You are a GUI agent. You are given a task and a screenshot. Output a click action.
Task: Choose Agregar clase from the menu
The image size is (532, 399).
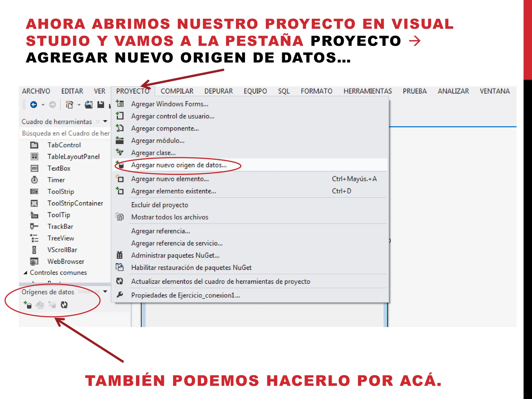click(250, 153)
